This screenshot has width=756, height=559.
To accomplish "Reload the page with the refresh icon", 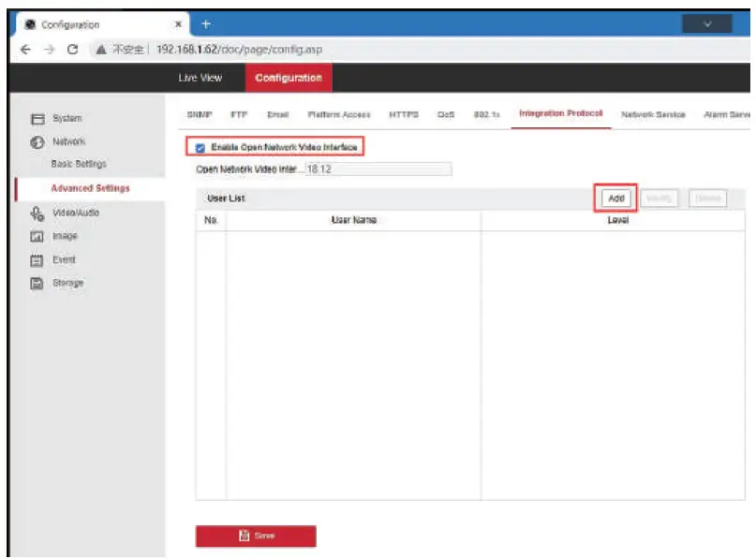I will (73, 49).
